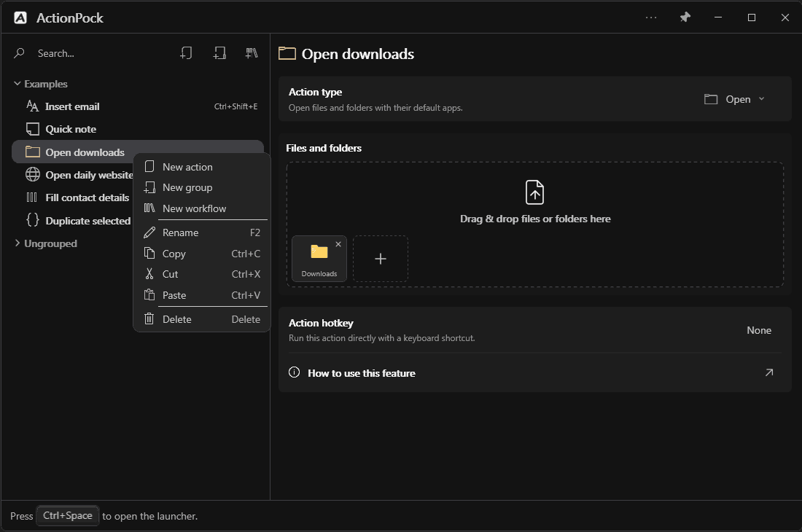The height and width of the screenshot is (532, 802).
Task: Choose New workflow from context menu
Action: tap(202, 208)
